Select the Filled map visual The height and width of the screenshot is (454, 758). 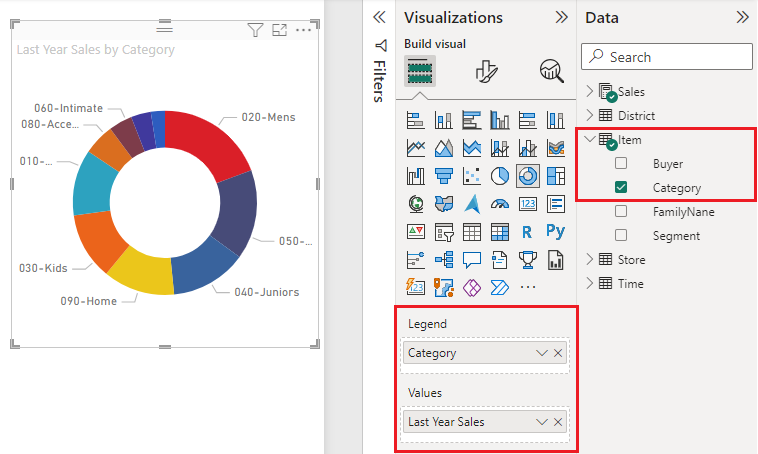tap(443, 204)
